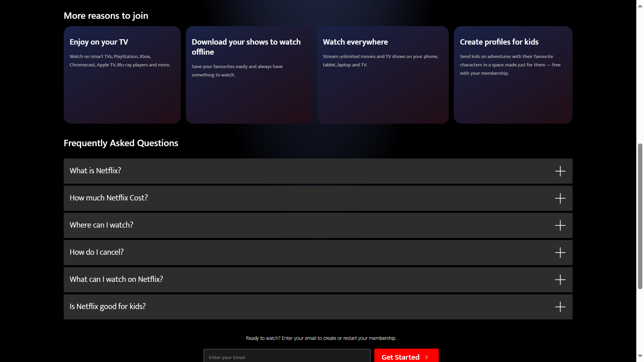Viewport: 644px width, 362px height.
Task: Click the page's vertical scrollbar thumb
Action: click(x=640, y=216)
